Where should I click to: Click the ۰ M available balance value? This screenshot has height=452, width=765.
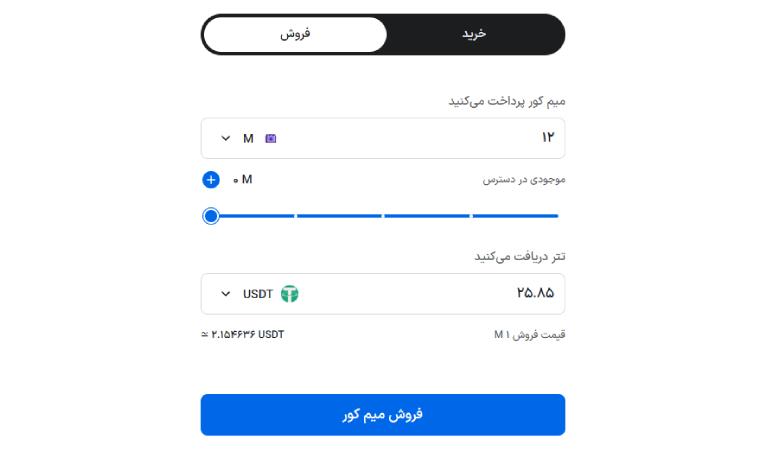tap(243, 180)
